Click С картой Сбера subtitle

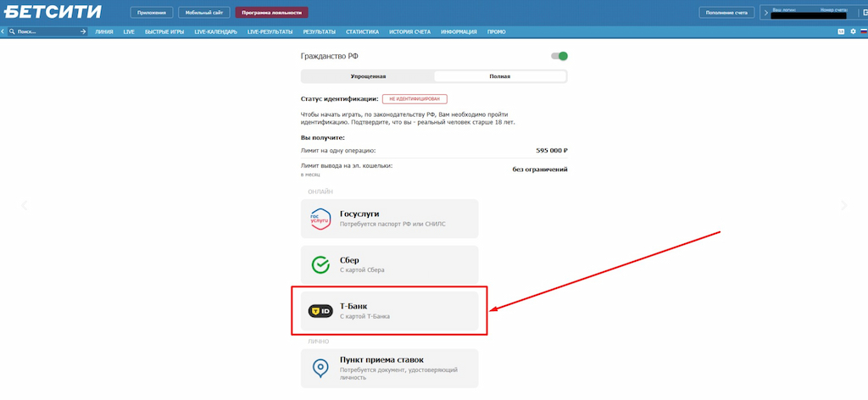362,270
